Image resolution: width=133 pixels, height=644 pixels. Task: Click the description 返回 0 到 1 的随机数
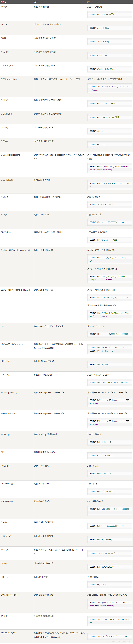[44, 523]
